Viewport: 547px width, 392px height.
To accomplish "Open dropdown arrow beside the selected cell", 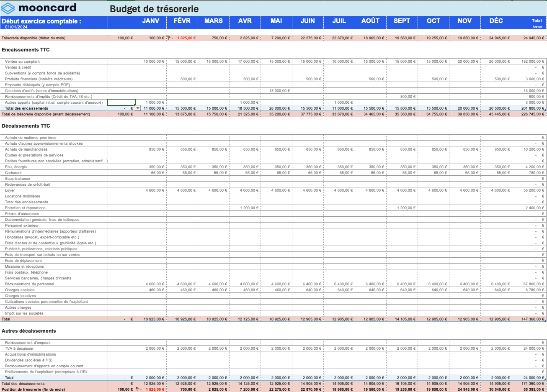I will point(138,108).
